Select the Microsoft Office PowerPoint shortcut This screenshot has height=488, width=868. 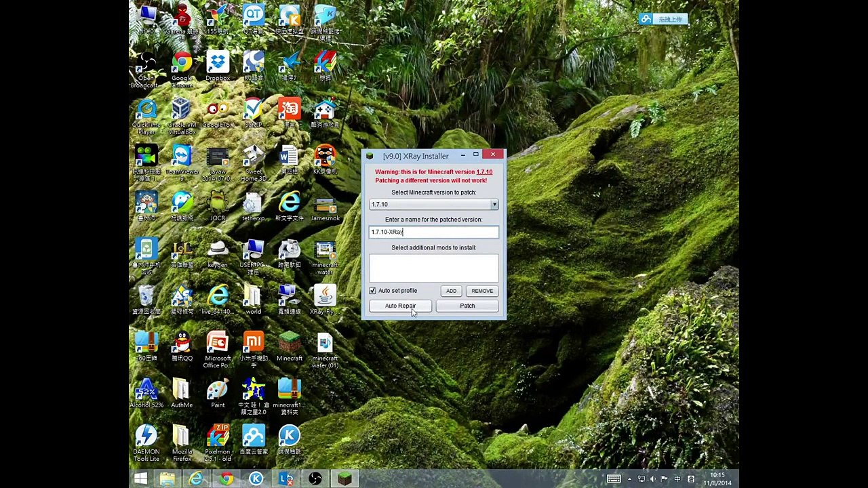click(218, 349)
